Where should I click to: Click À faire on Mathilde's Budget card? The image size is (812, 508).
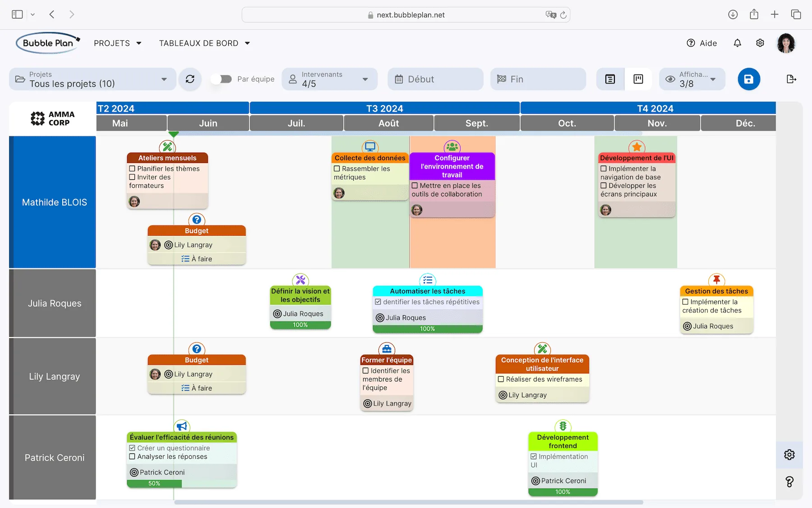pos(197,259)
